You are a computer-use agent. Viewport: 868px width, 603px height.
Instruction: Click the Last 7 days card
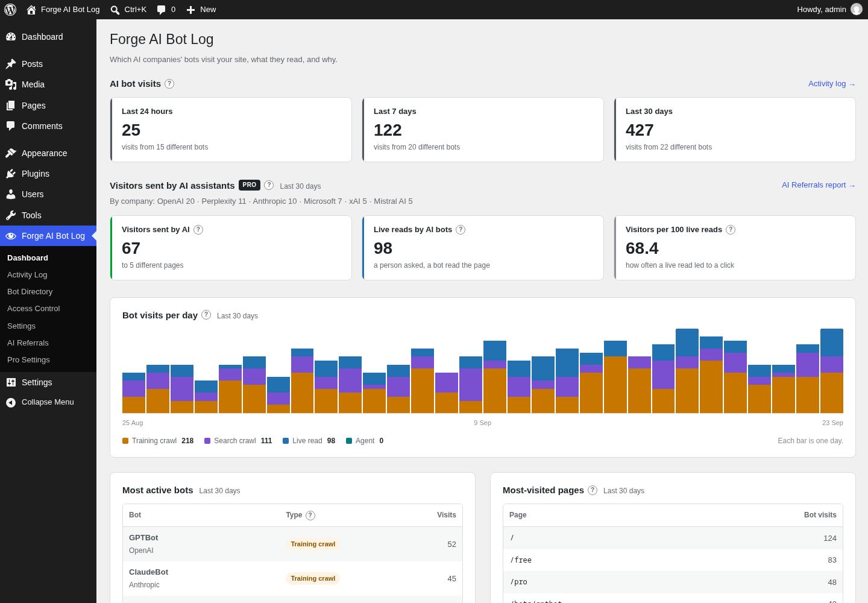point(483,130)
